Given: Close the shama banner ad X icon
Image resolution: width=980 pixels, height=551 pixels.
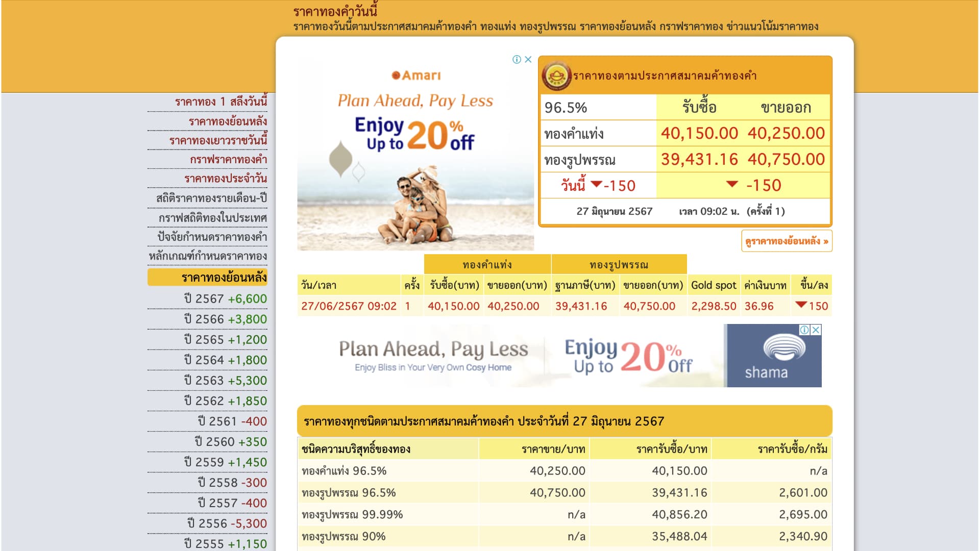Looking at the screenshot, I should coord(816,330).
